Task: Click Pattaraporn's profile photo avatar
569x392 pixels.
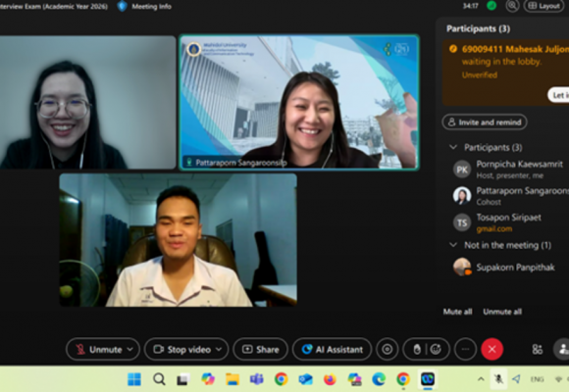Action: 462,196
